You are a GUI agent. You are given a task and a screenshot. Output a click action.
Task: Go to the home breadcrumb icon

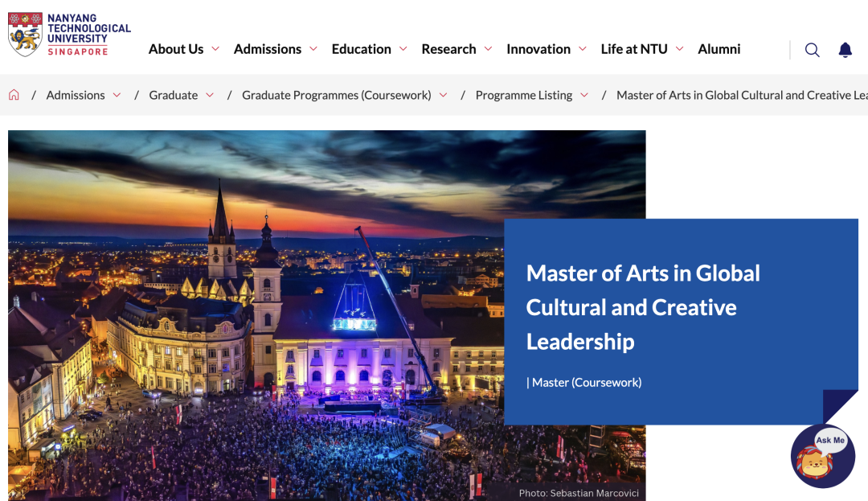point(14,95)
